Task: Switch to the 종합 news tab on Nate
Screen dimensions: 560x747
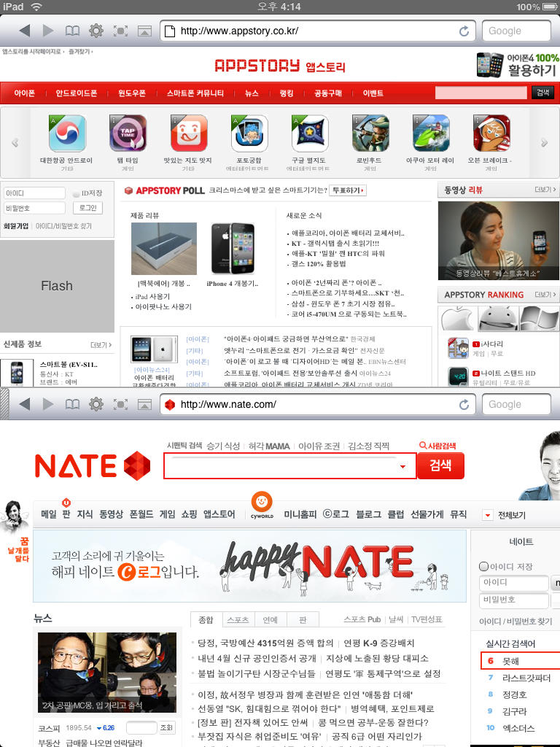Action: click(206, 620)
